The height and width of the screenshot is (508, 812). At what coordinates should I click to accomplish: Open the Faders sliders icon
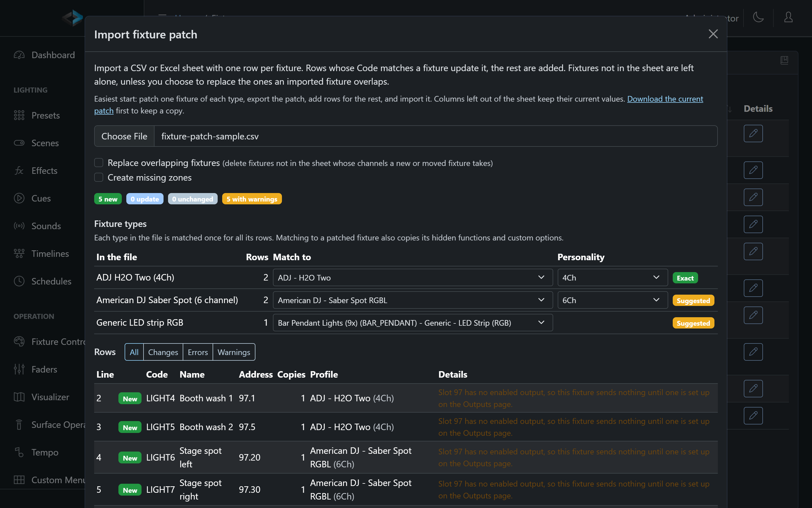(x=19, y=369)
